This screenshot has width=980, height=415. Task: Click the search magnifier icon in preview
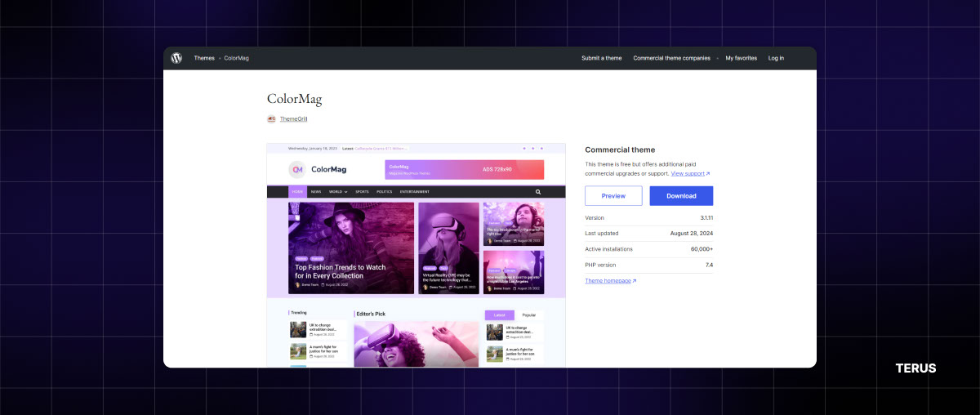(x=538, y=192)
